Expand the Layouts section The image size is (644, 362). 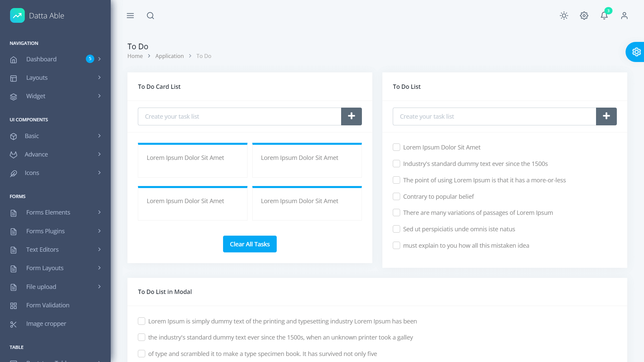click(37, 77)
